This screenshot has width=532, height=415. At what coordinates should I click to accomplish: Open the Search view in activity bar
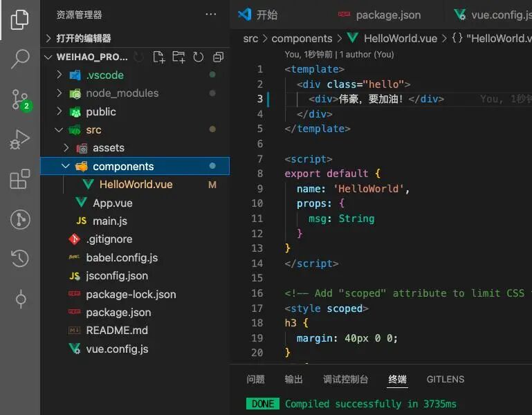tap(19, 59)
